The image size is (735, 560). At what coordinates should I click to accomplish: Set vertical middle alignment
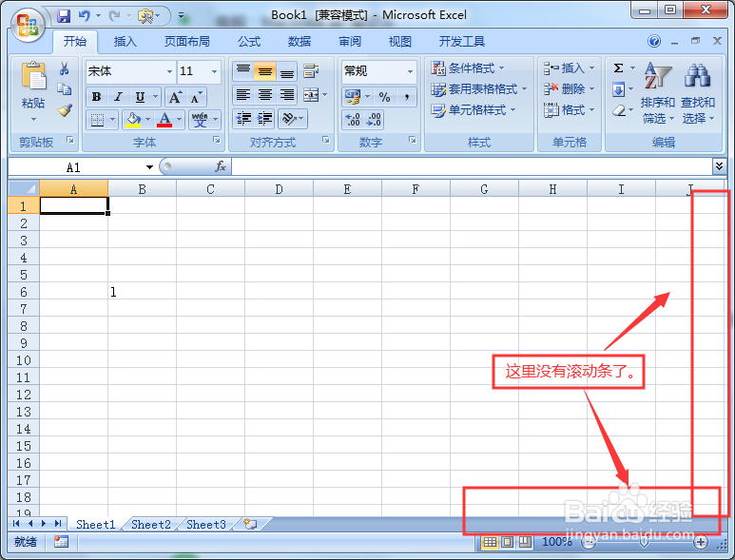[x=265, y=71]
